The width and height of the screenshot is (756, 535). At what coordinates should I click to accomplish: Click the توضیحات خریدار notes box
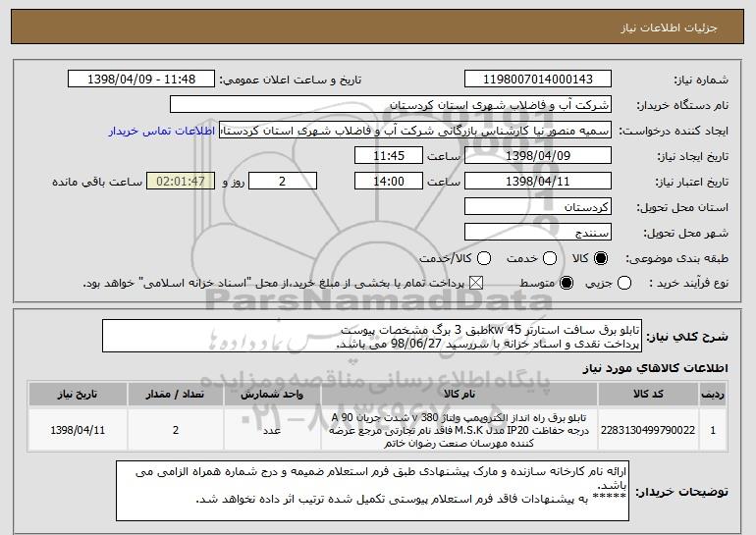tap(372, 491)
